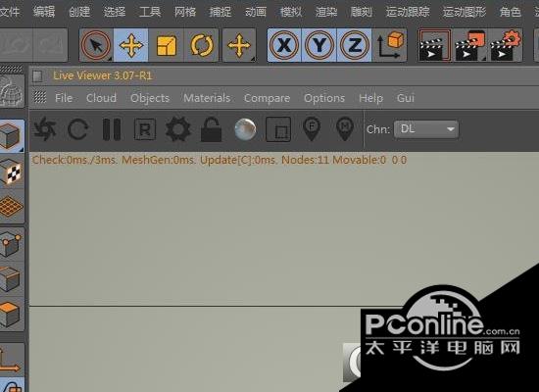Viewport: 539px width, 392px height.
Task: Select the focus picker pin icon
Action: [312, 129]
